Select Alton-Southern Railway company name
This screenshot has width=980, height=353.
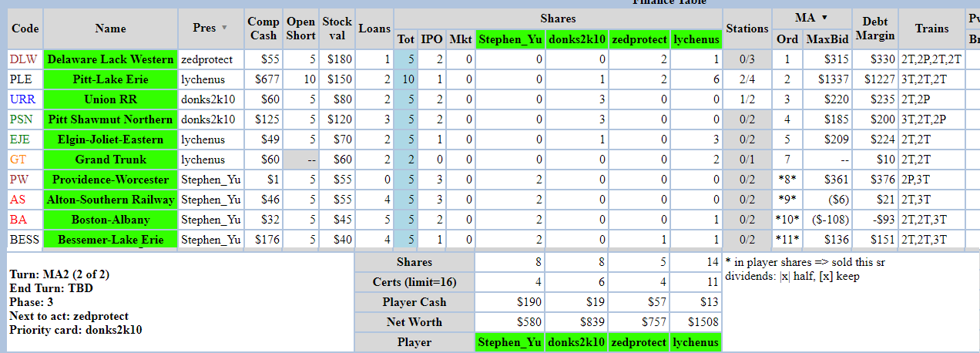coord(110,200)
